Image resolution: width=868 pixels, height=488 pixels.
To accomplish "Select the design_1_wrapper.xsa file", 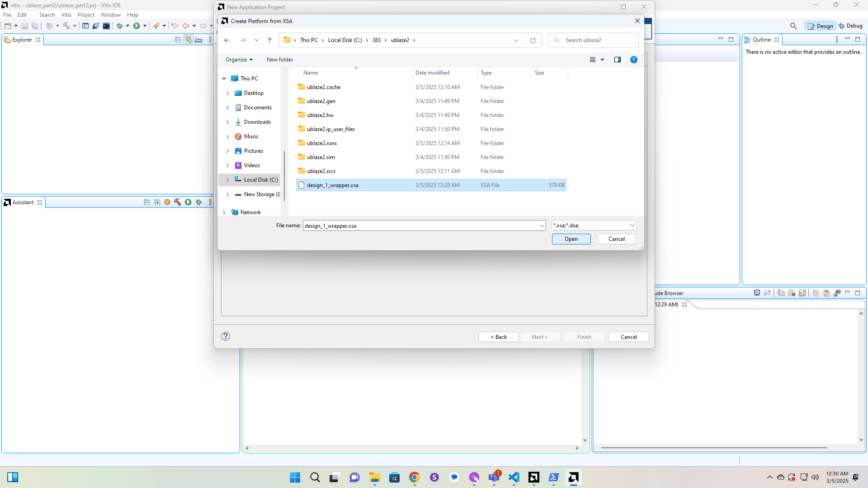I will pyautogui.click(x=333, y=185).
